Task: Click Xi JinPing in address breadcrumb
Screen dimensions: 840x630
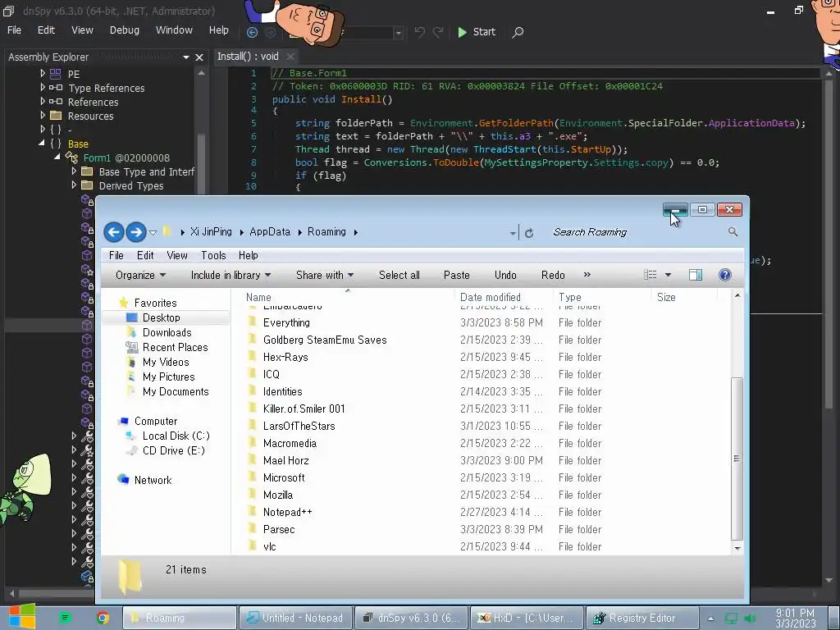Action: point(211,232)
